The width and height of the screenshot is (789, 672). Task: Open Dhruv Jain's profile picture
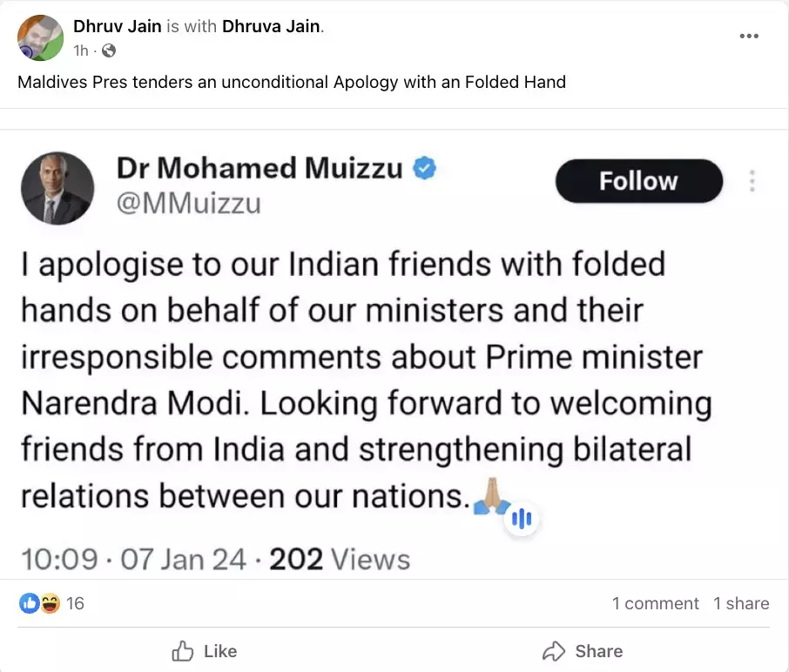pos(40,37)
